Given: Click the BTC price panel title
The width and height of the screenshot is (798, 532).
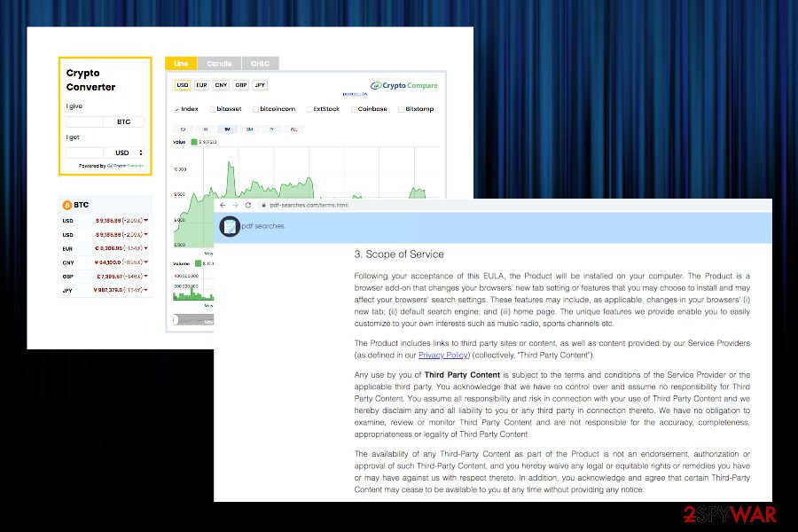Looking at the screenshot, I should 81,205.
